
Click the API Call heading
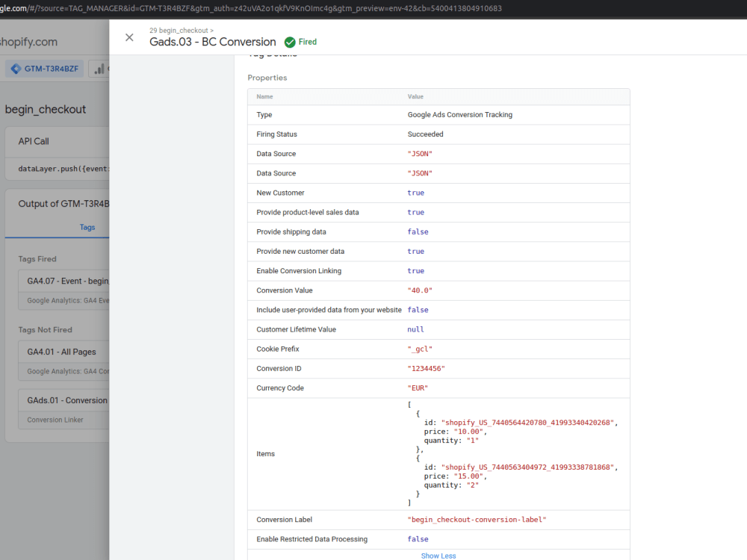click(x=34, y=141)
